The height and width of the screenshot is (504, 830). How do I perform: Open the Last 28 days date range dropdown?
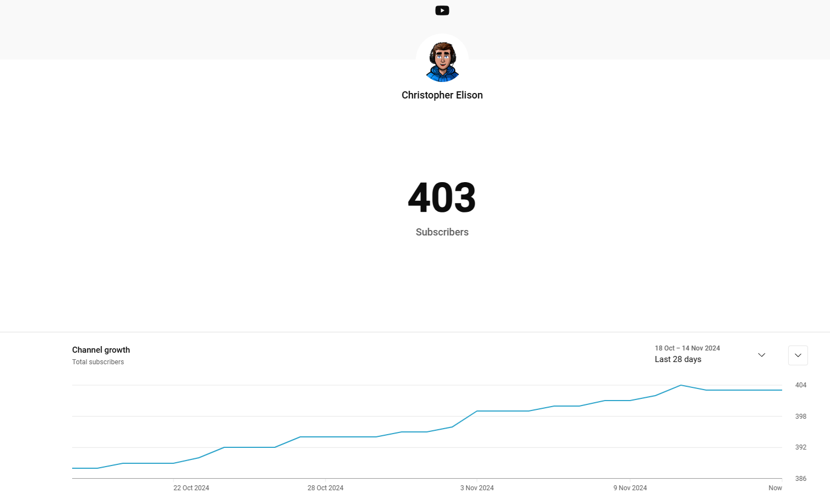click(710, 354)
